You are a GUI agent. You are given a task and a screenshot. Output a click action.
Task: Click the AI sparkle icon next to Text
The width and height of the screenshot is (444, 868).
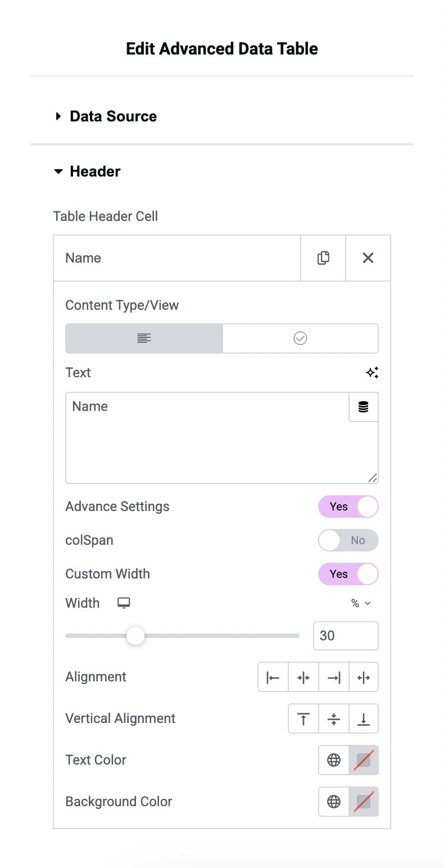(x=372, y=372)
